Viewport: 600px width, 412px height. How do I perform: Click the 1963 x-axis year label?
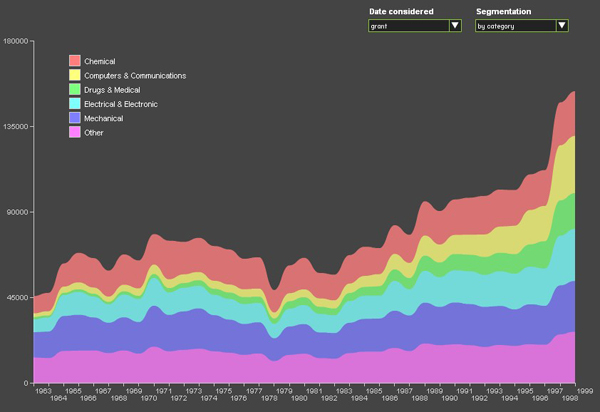coord(43,391)
